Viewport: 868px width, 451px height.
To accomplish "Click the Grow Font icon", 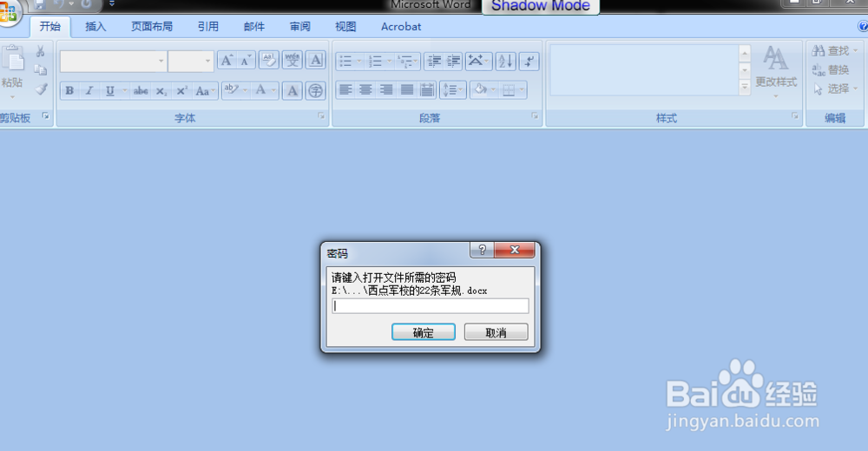I will pyautogui.click(x=227, y=61).
